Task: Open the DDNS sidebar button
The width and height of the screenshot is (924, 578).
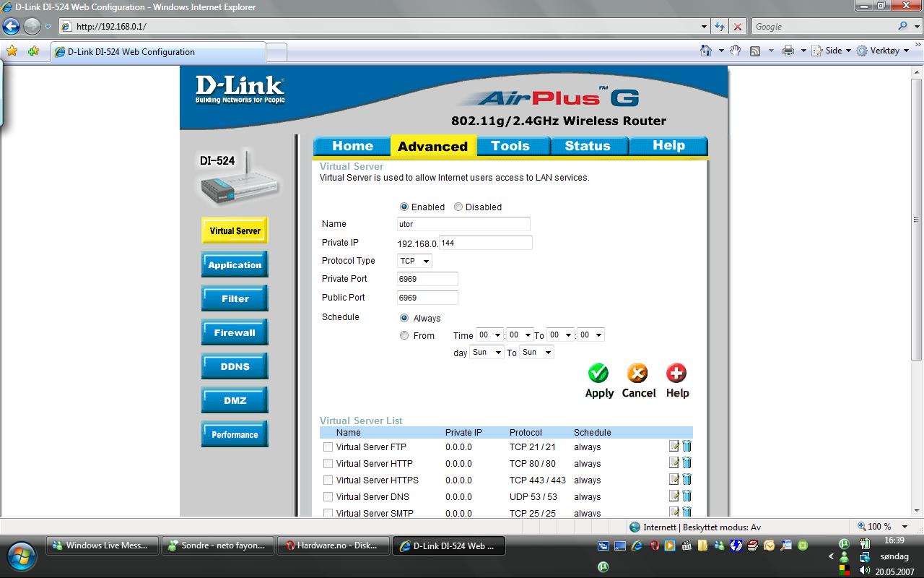Action: click(235, 366)
